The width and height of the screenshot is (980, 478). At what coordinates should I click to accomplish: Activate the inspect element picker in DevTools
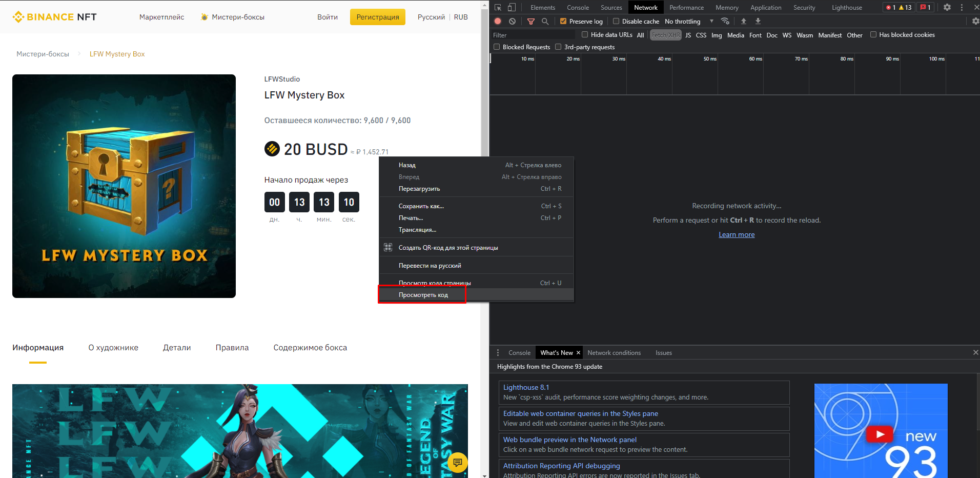coord(498,7)
